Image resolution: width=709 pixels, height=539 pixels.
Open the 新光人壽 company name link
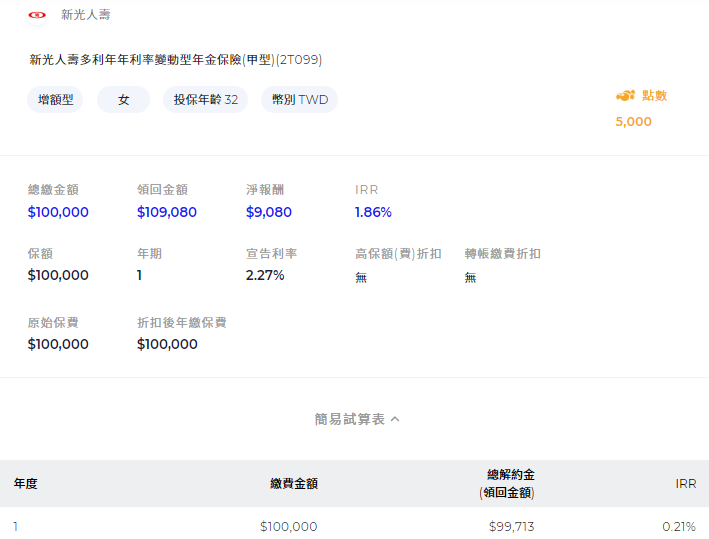pos(86,15)
